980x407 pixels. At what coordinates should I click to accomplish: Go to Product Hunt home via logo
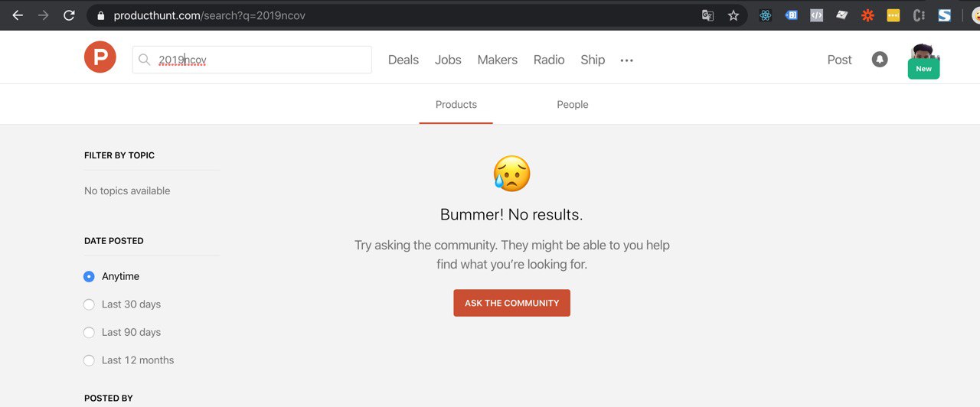point(100,57)
